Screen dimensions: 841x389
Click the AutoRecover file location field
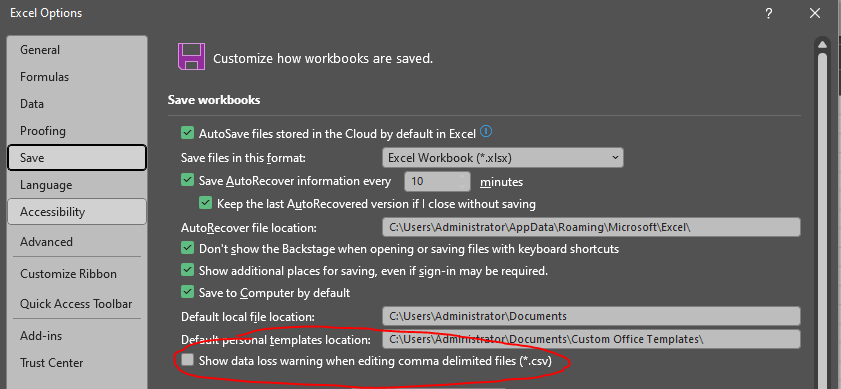(x=591, y=227)
